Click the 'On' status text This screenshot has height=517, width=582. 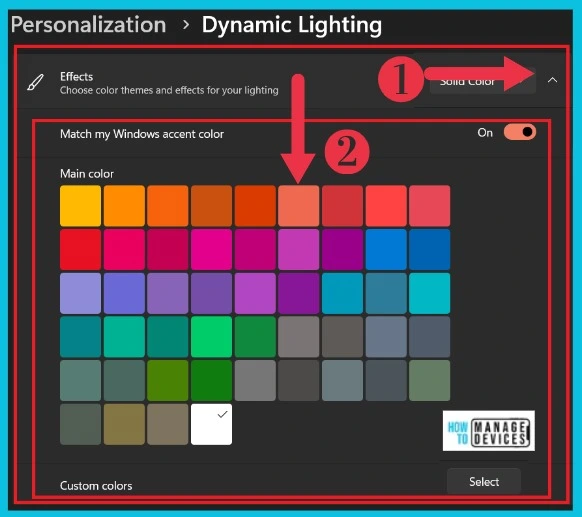tap(485, 132)
